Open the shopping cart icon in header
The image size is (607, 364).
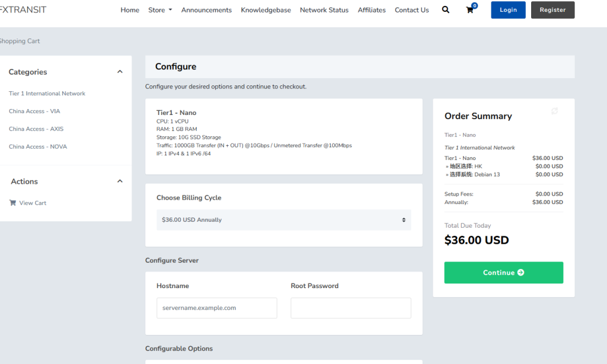tap(470, 10)
